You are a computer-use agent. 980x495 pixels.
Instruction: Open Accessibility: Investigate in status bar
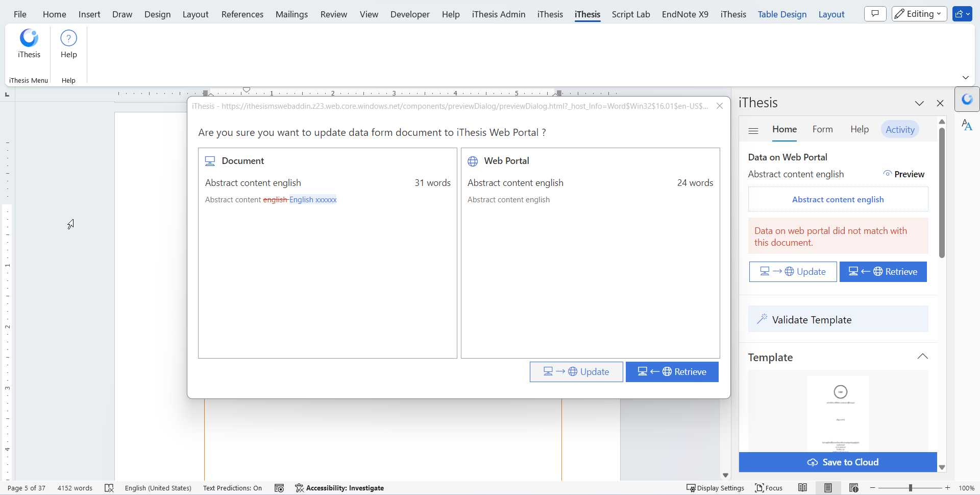tap(339, 488)
